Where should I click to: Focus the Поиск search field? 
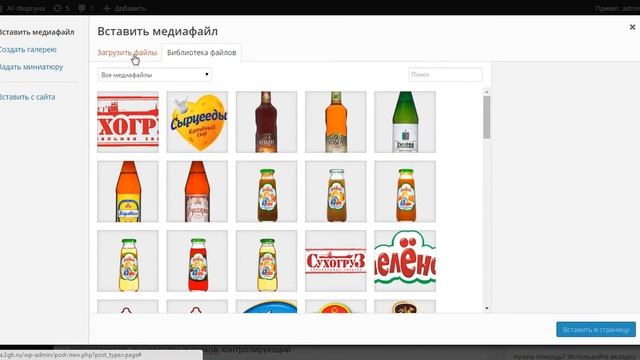445,75
